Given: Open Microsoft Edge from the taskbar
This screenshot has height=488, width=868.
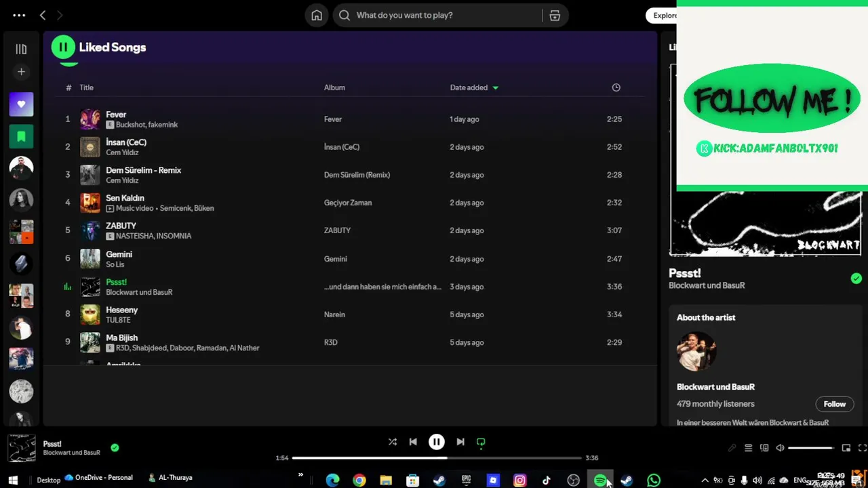Looking at the screenshot, I should point(332,481).
